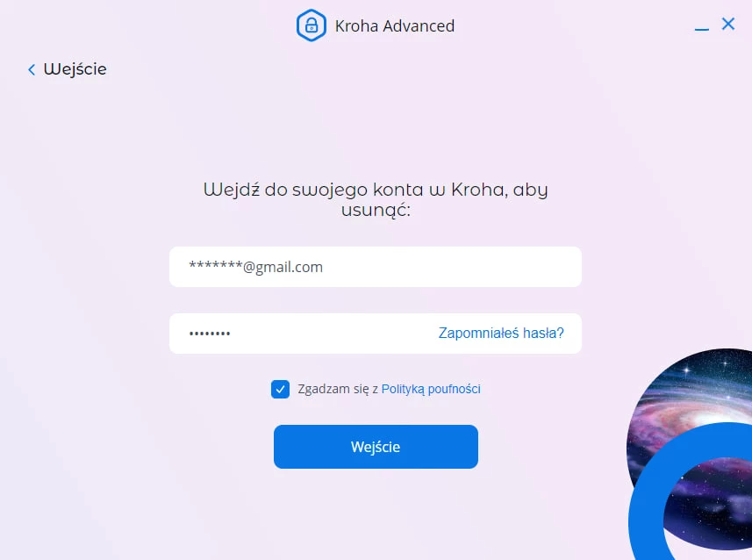The width and height of the screenshot is (752, 560).
Task: Click the blue "Wejście" login button
Action: coord(376,447)
